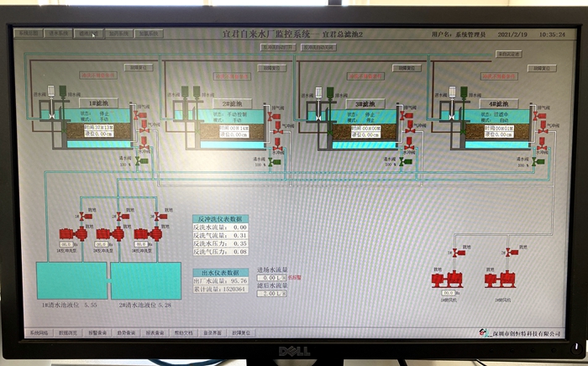Click filter 1# red 排气阀 valve
This screenshot has height=366, width=588.
point(140,115)
